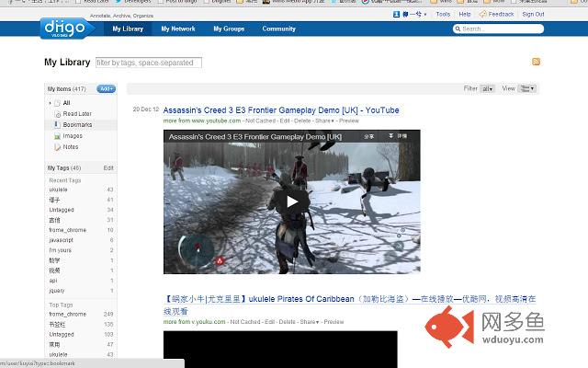The width and height of the screenshot is (588, 368).
Task: Select the Images item
Action: click(73, 136)
